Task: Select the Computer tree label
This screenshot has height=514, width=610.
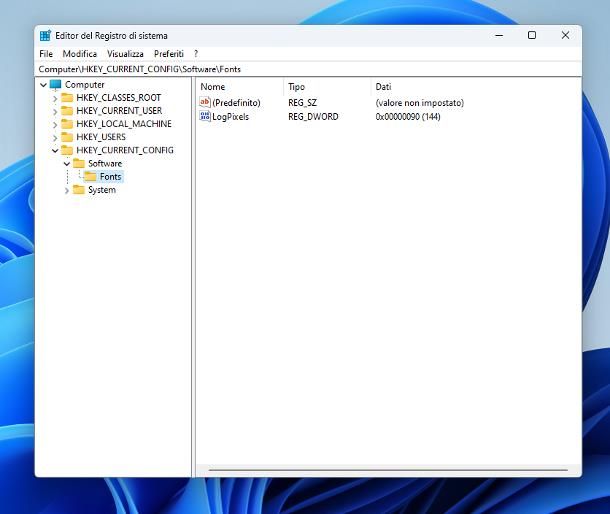Action: pyautogui.click(x=84, y=84)
